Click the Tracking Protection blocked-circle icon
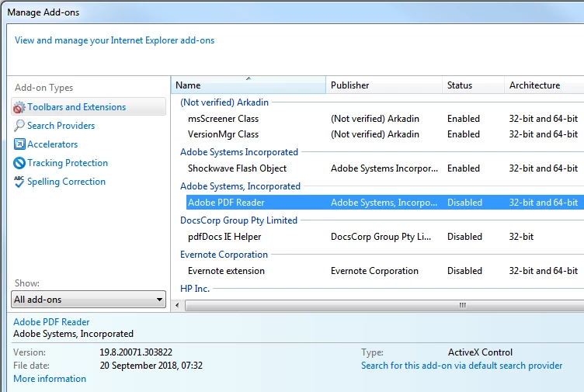Viewport: 584px width, 392px height. (19, 163)
